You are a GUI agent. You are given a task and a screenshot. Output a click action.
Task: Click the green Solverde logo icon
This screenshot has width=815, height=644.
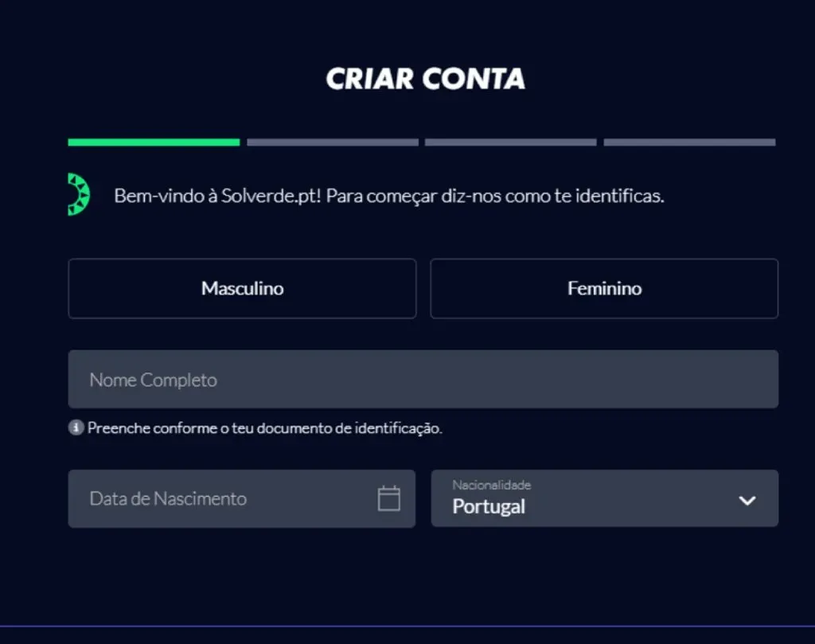pos(79,195)
